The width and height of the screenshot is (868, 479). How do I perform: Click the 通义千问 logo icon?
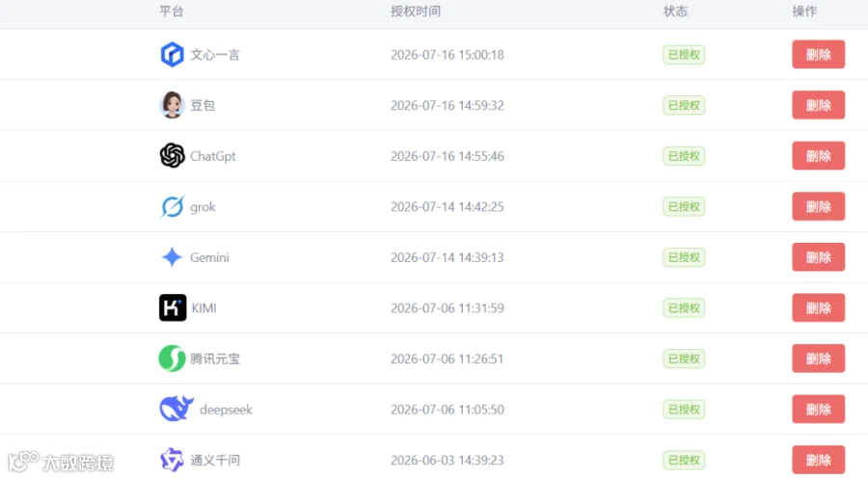tap(173, 460)
